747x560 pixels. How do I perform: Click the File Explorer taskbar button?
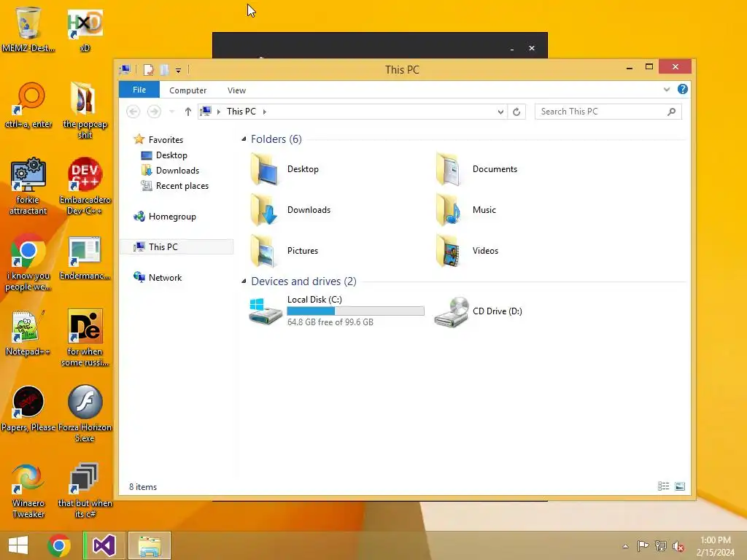pos(149,545)
